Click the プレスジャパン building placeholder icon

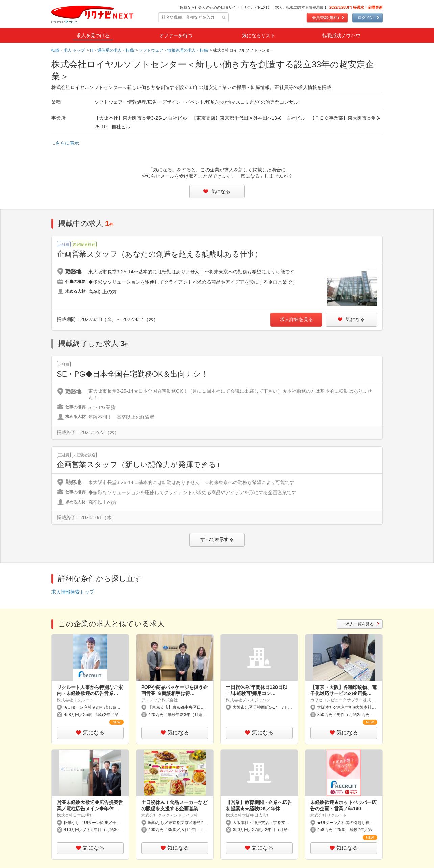(x=259, y=658)
